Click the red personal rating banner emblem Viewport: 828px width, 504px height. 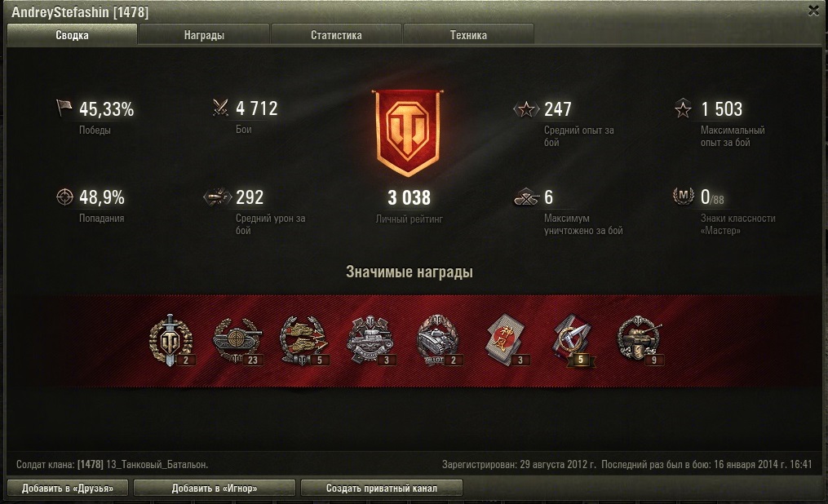(409, 133)
